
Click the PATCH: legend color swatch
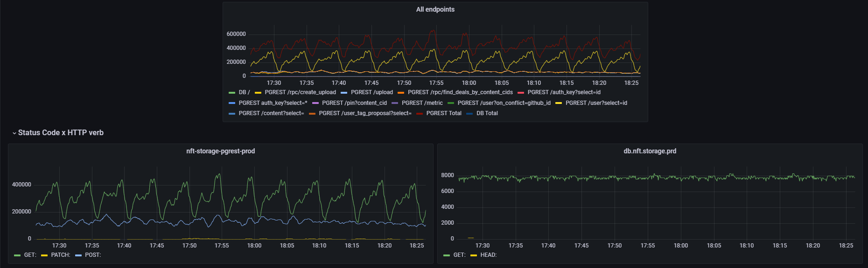(x=44, y=255)
